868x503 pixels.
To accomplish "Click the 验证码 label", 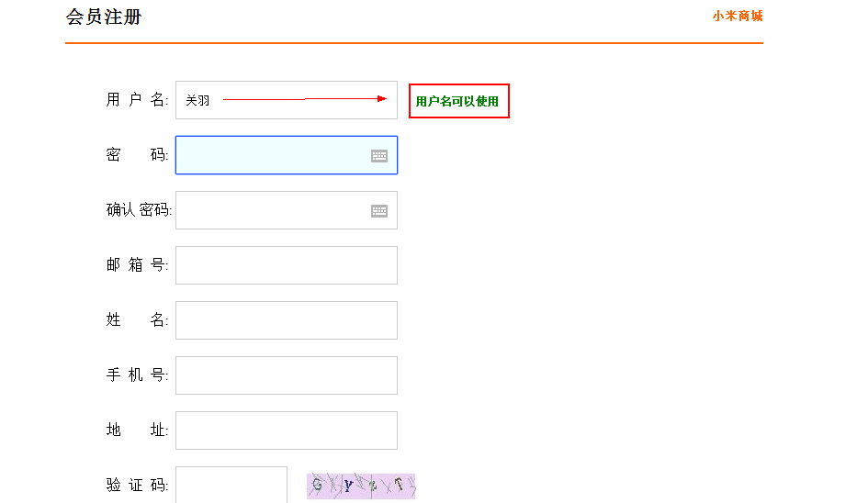I will [x=137, y=486].
